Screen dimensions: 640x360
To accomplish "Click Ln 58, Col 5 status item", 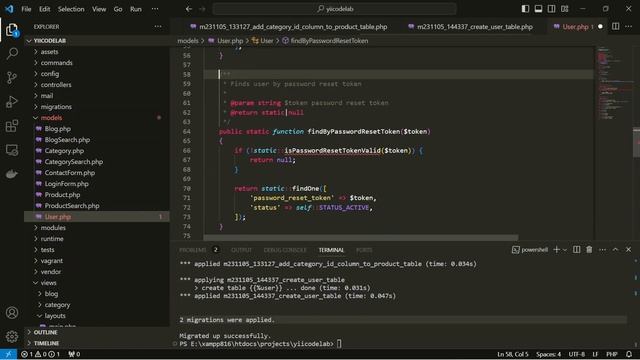I will 513,354.
